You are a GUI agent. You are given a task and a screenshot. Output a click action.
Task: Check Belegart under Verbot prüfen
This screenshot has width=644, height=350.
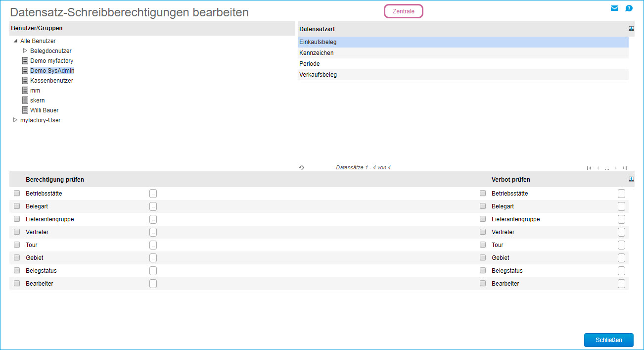(483, 206)
